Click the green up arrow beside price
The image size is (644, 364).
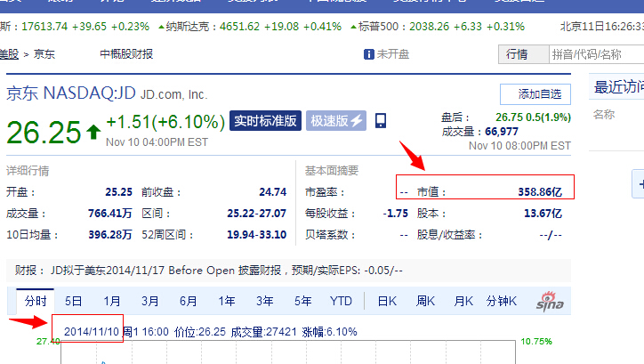point(93,133)
